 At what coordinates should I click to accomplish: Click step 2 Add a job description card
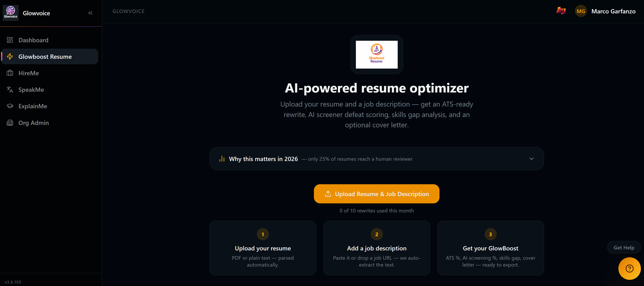click(377, 248)
